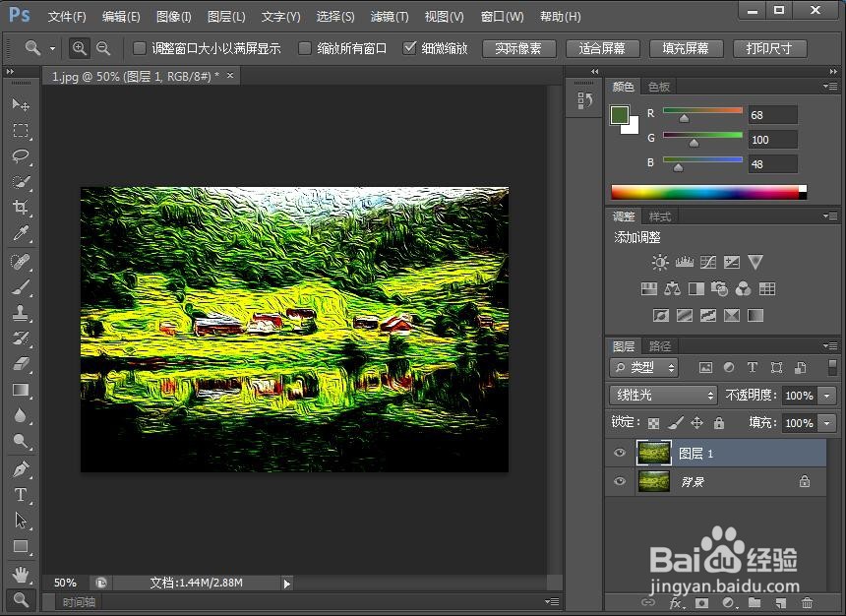Image resolution: width=846 pixels, height=616 pixels.
Task: Select the Dodge tool
Action: [21, 441]
